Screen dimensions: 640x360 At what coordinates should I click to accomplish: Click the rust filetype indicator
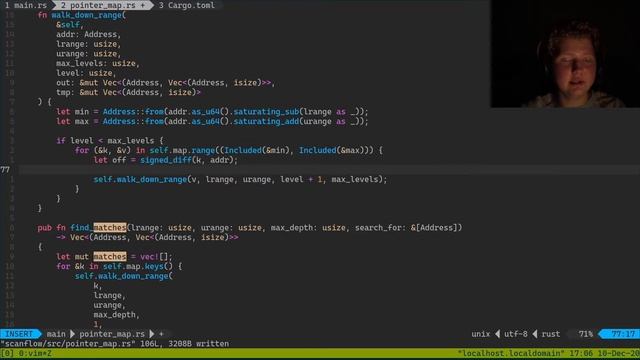click(551, 334)
